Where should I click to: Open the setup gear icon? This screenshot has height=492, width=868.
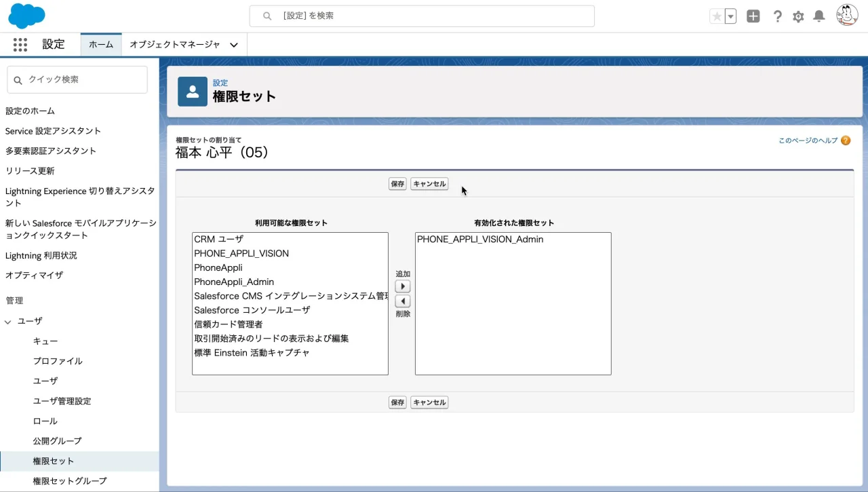(798, 16)
